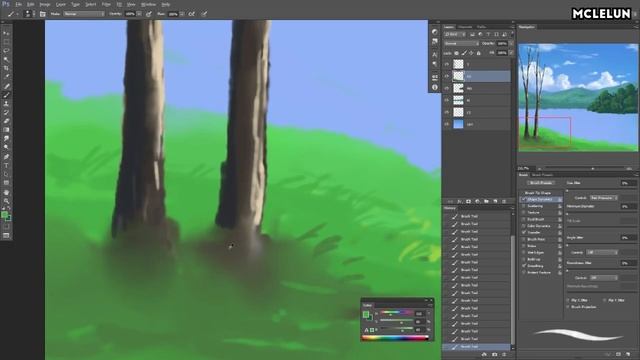Select the Quick Selection tool
This screenshot has width=640, height=360.
6,60
